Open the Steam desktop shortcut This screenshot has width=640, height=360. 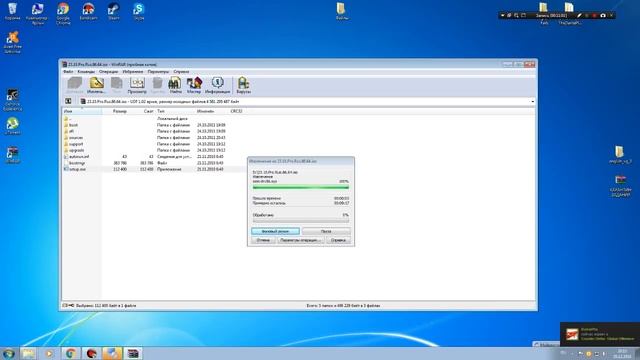tap(113, 11)
